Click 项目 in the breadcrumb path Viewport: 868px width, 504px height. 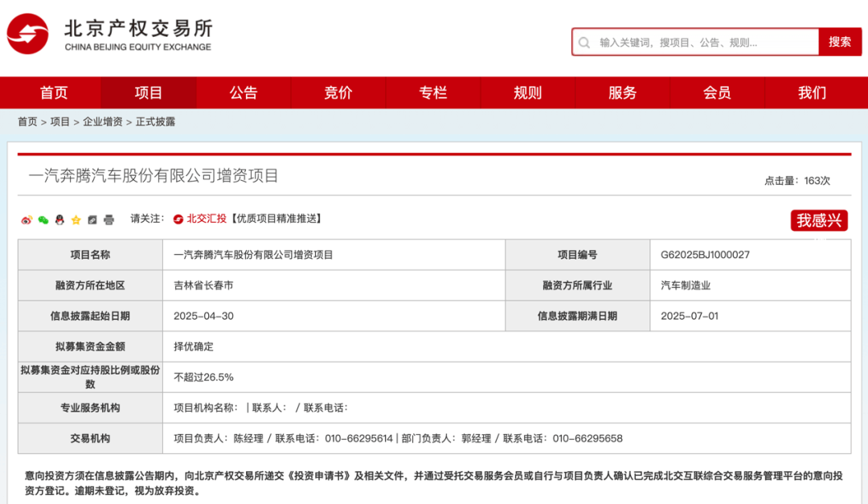[x=59, y=122]
